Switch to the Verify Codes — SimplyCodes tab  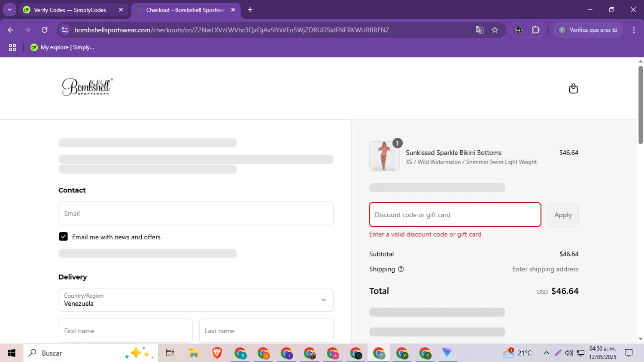(70, 10)
